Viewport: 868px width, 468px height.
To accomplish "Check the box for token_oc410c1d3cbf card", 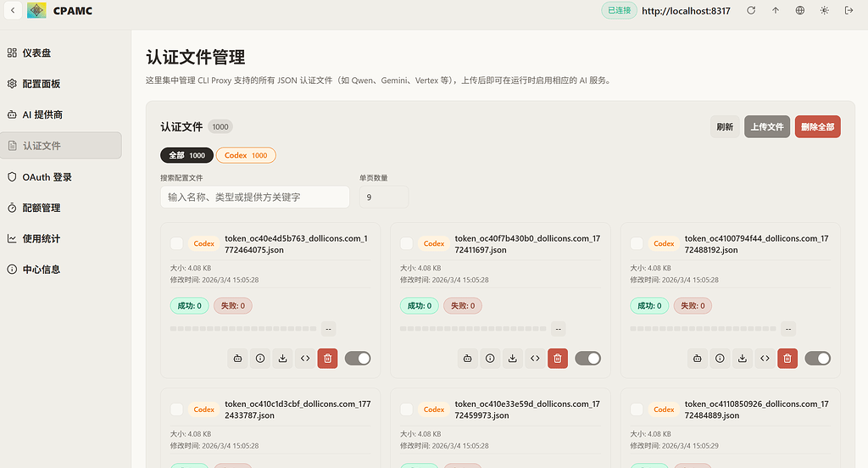I will [x=176, y=409].
